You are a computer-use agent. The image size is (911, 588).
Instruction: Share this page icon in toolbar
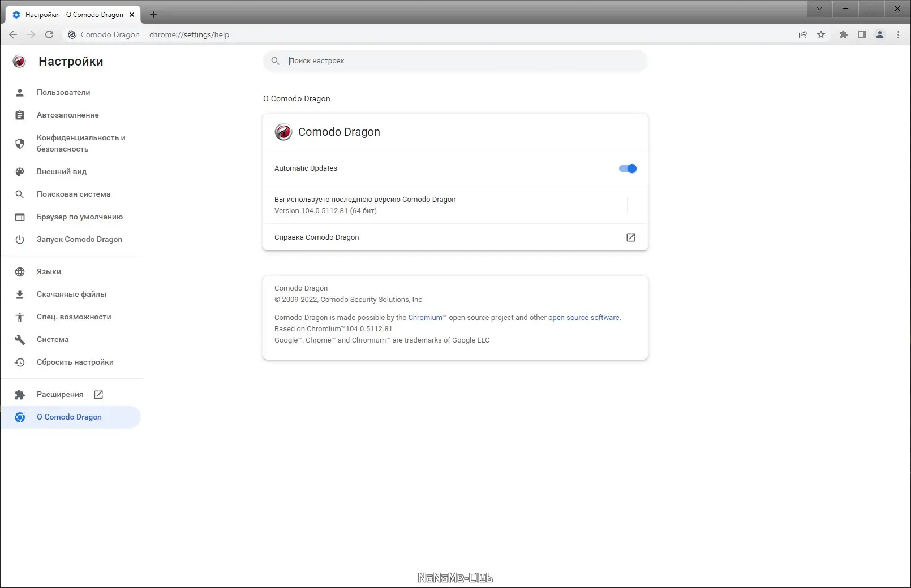pyautogui.click(x=803, y=34)
